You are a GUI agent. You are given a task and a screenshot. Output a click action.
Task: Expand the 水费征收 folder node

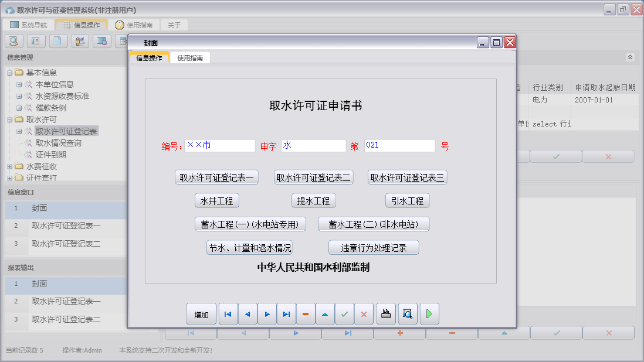click(x=9, y=166)
